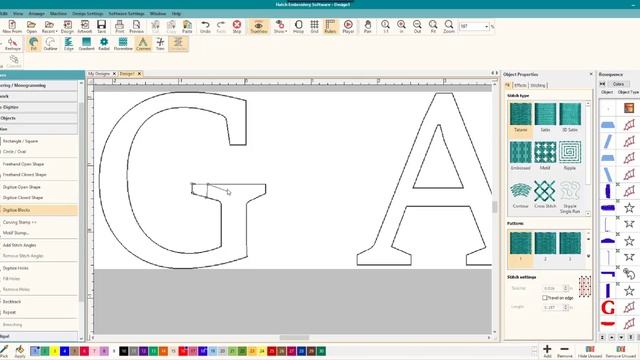Viewport: 640px width, 360px height.
Task: Select the Pan hand tool
Action: (368, 27)
